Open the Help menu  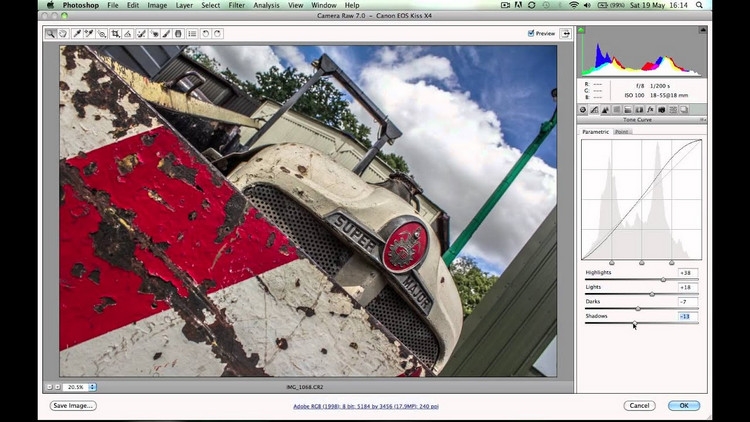[352, 5]
